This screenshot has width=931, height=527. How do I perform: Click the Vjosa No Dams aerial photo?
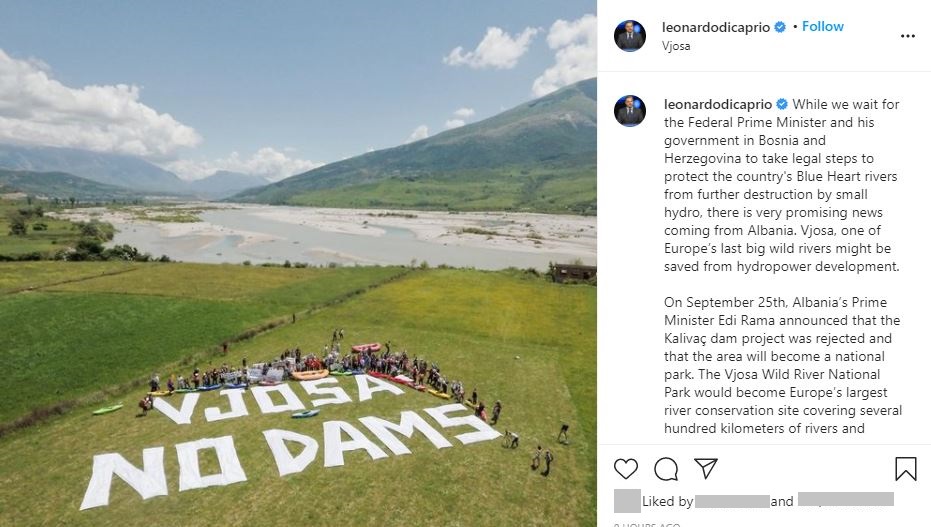[298, 264]
